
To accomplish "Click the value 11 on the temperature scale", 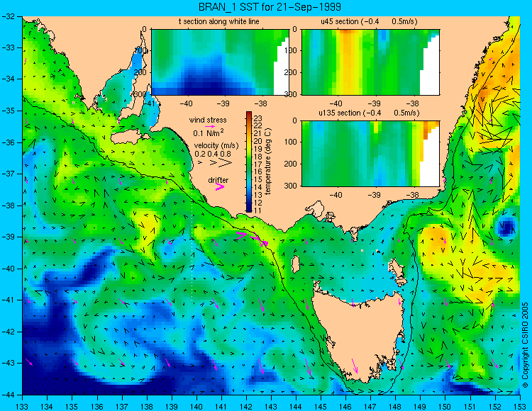I will click(258, 210).
